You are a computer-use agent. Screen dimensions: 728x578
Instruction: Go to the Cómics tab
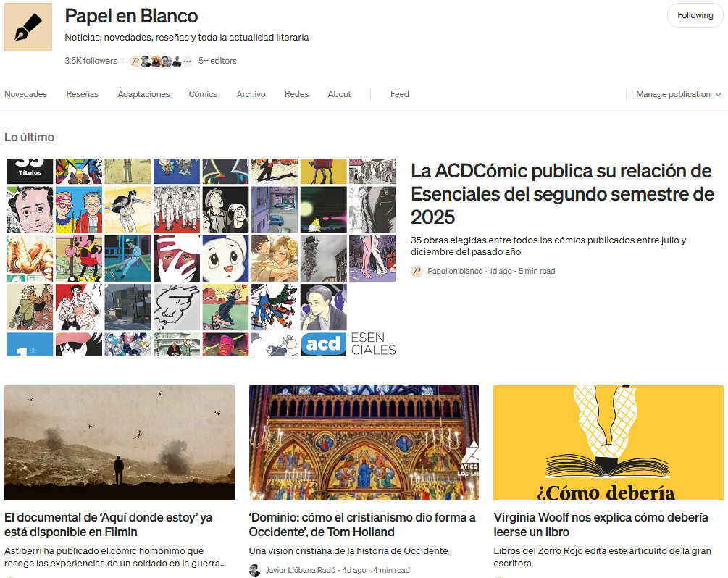point(203,94)
